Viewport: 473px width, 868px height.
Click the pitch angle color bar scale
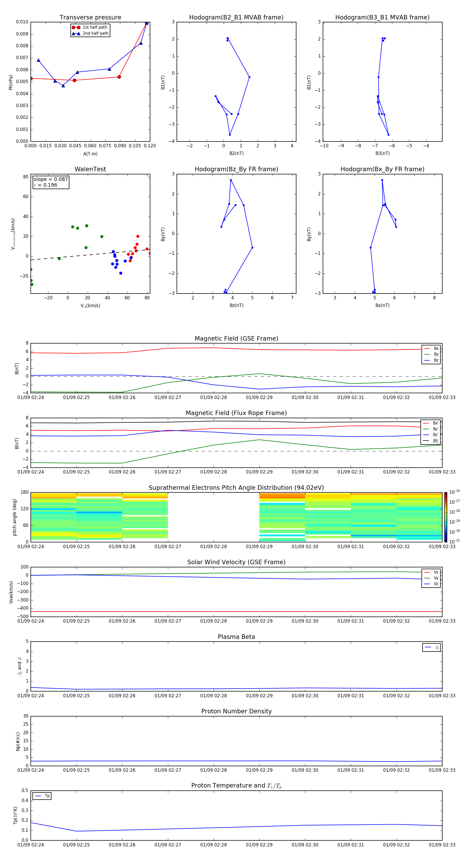446,517
